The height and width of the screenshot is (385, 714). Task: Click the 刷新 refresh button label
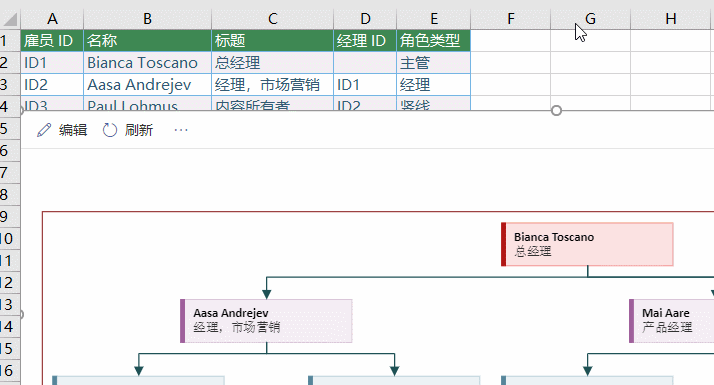click(139, 130)
